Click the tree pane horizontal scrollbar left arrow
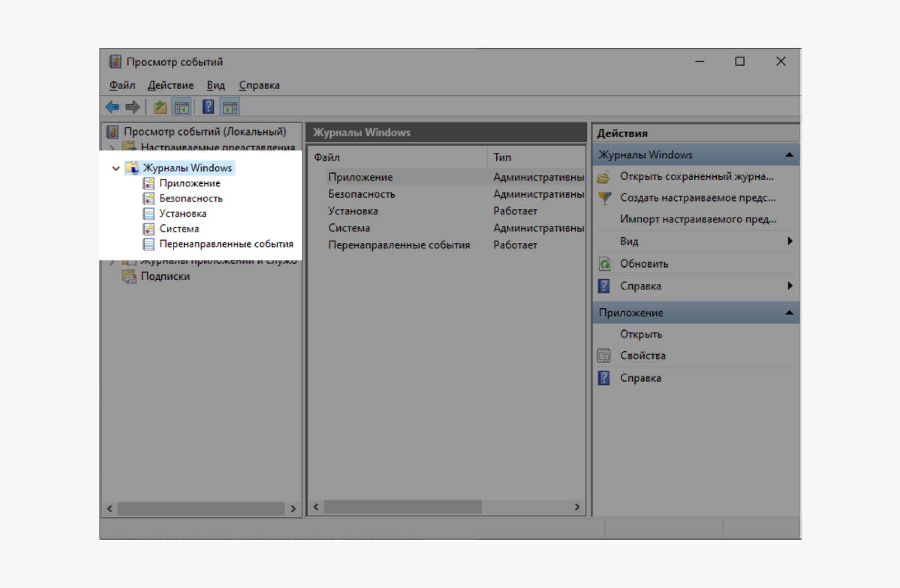 (110, 509)
